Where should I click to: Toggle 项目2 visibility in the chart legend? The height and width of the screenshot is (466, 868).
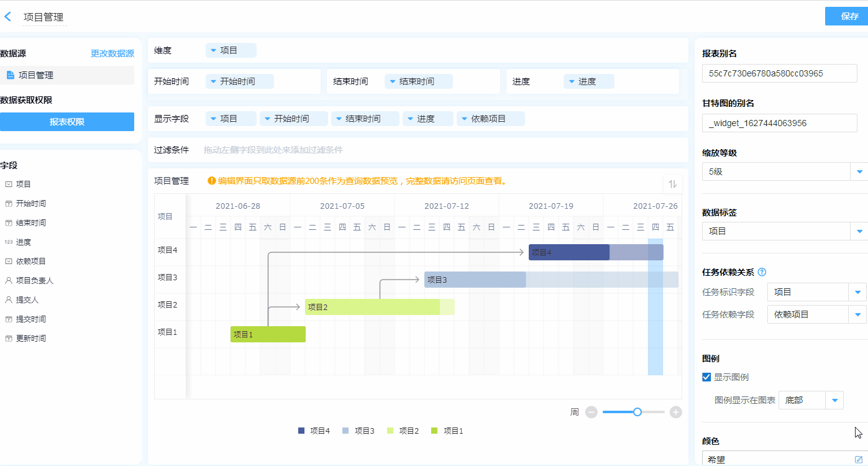[x=403, y=431]
